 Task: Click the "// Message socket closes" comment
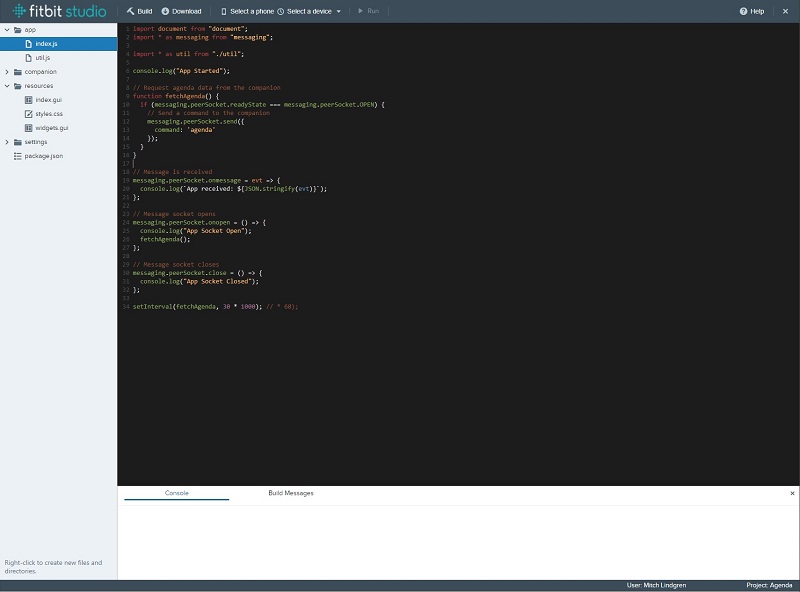coord(176,264)
